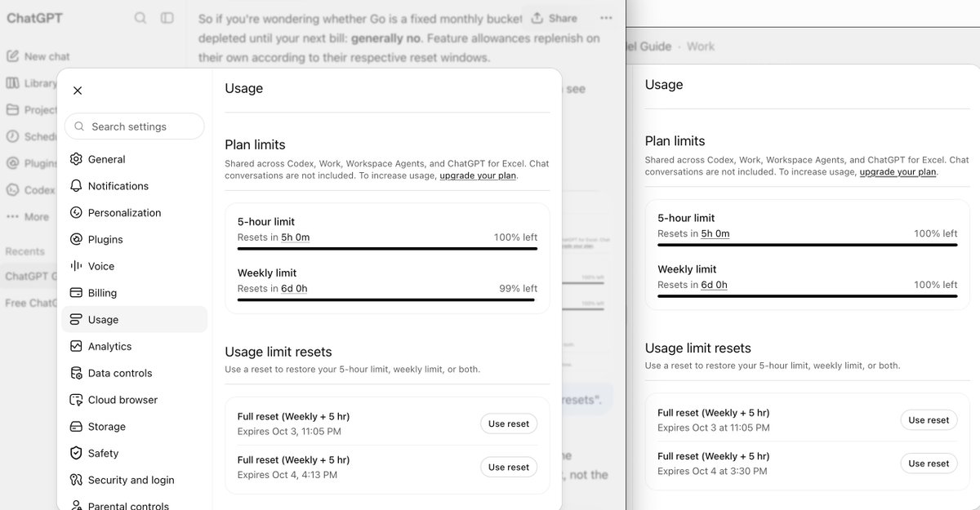The width and height of the screenshot is (980, 510).
Task: Open the three-dot conversation options menu
Action: [606, 18]
